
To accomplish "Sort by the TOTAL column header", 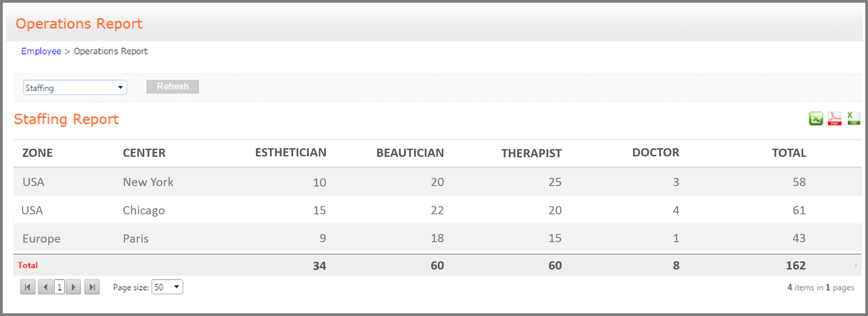I will pos(789,153).
